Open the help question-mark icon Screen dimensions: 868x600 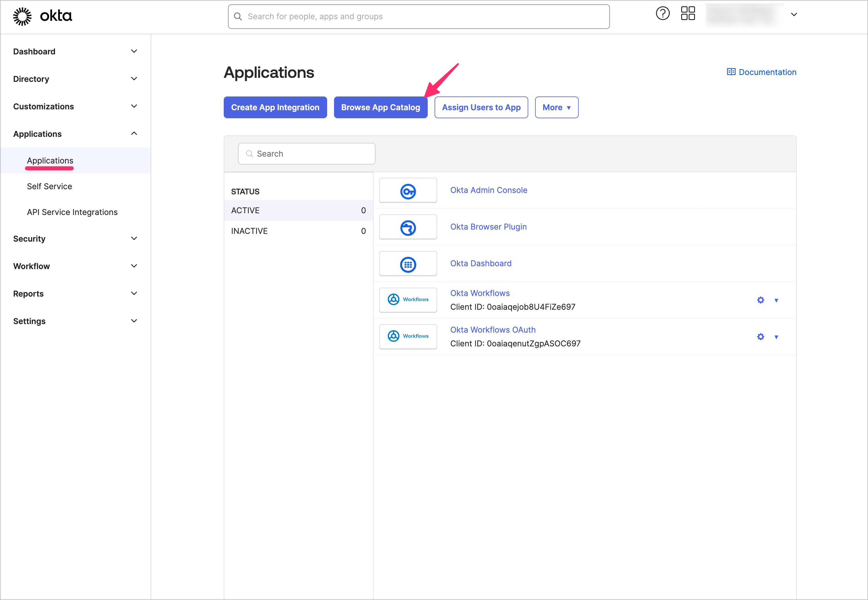click(x=663, y=13)
